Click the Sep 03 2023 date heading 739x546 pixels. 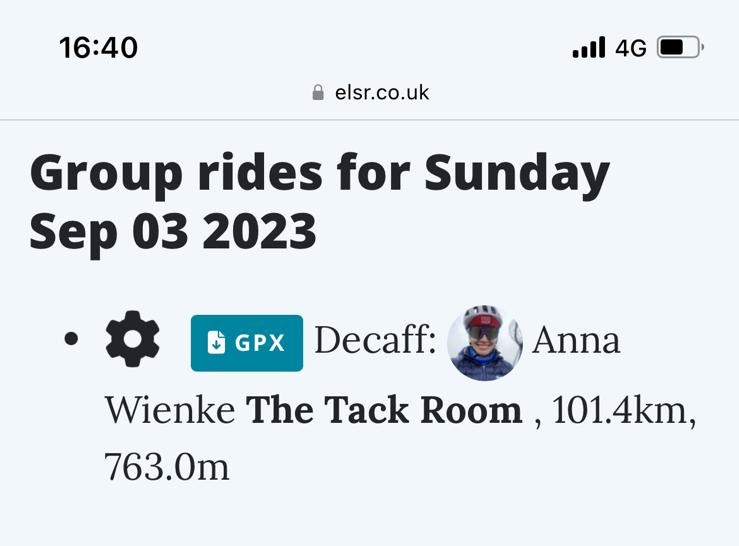[x=173, y=231]
